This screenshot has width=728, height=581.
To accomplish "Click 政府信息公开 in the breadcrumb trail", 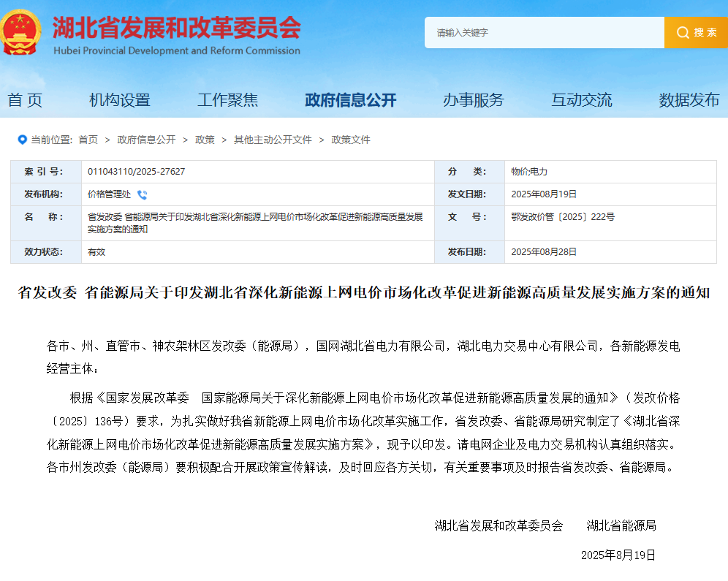I will (x=146, y=140).
